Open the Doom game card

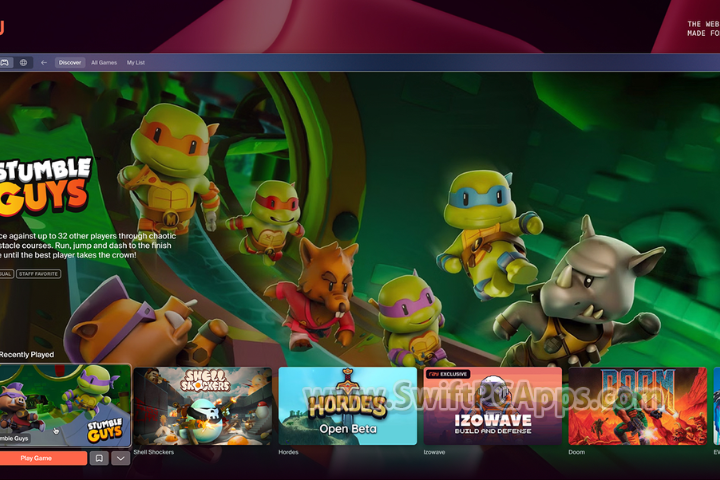[x=638, y=406]
